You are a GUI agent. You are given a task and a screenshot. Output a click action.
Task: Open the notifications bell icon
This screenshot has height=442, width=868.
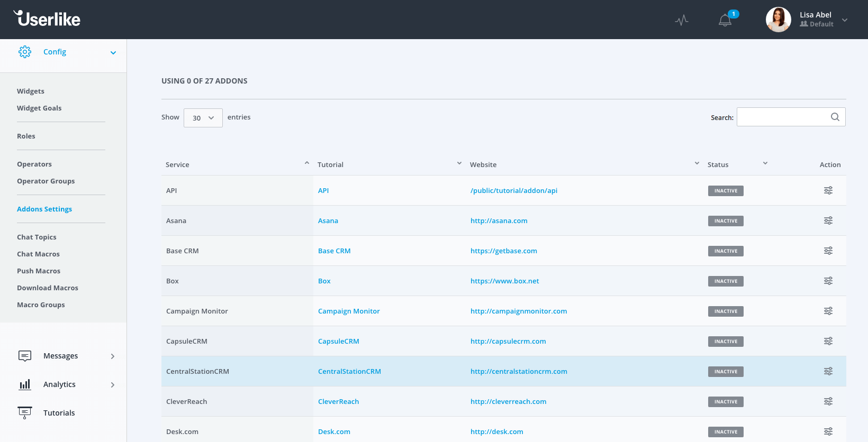[x=725, y=20]
